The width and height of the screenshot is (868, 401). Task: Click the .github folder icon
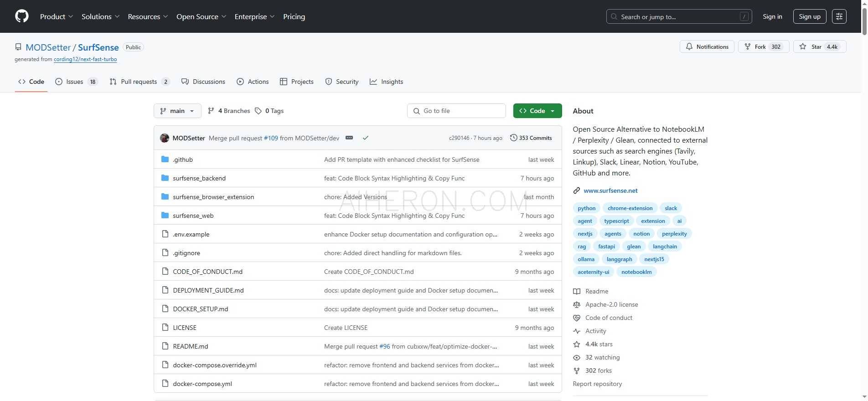pos(165,159)
